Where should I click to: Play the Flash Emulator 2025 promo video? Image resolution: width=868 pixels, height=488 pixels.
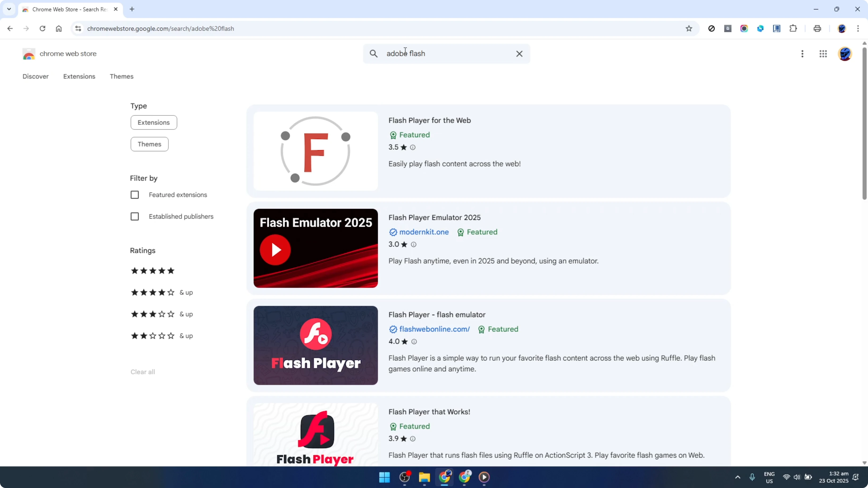(275, 250)
